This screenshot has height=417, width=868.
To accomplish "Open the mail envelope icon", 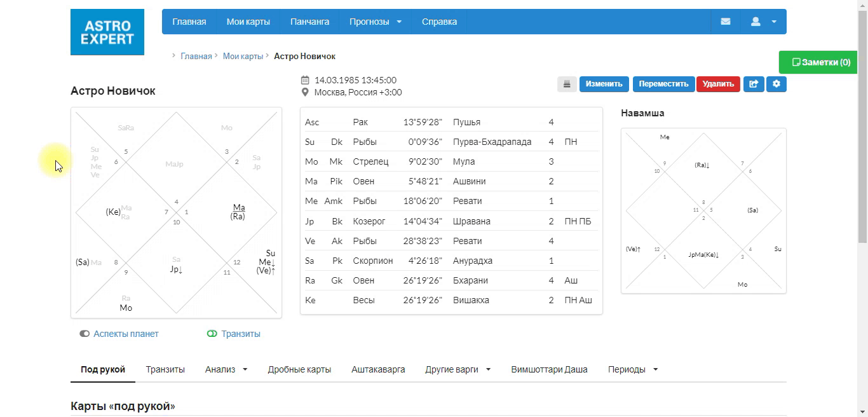I will pos(725,22).
